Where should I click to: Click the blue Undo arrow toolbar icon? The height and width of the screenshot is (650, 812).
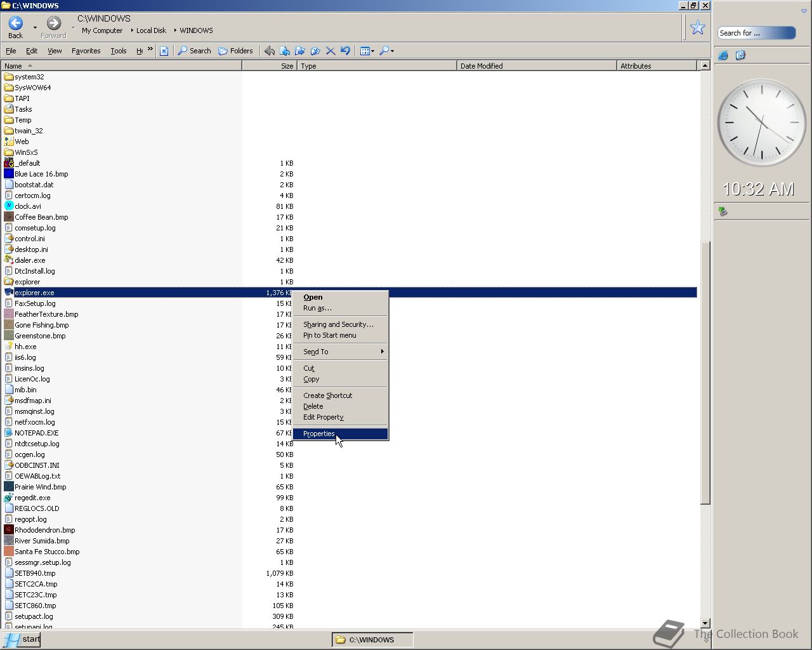[345, 51]
